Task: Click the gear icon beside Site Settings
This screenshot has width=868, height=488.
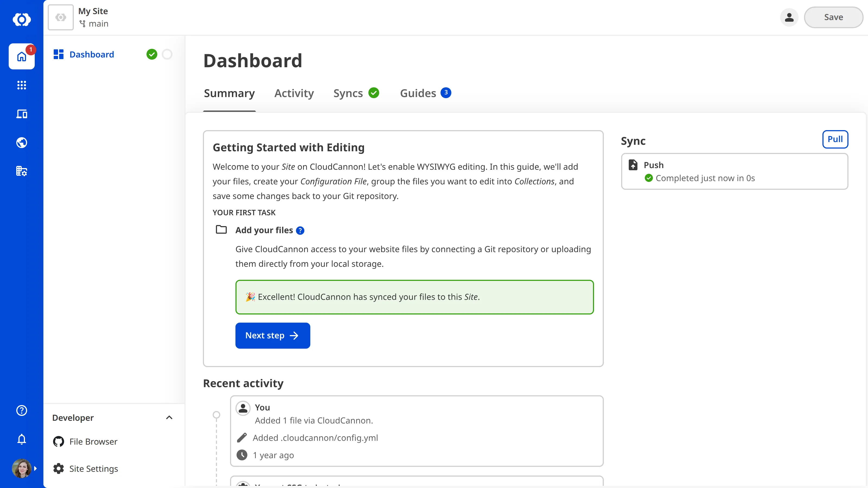Action: click(x=59, y=468)
